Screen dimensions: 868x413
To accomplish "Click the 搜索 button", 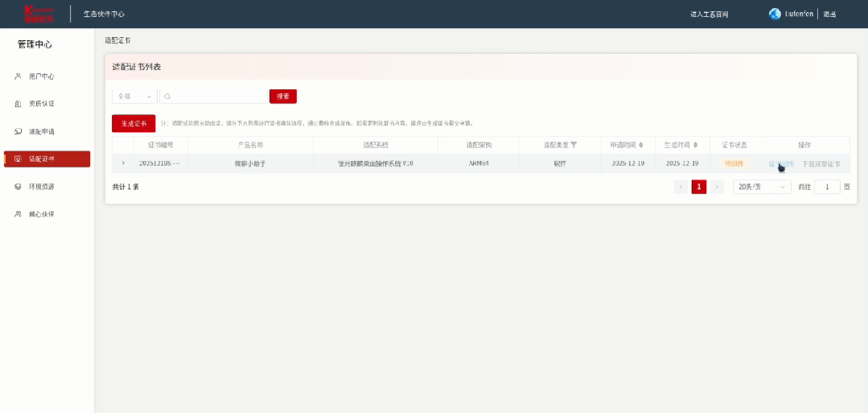I will click(283, 97).
